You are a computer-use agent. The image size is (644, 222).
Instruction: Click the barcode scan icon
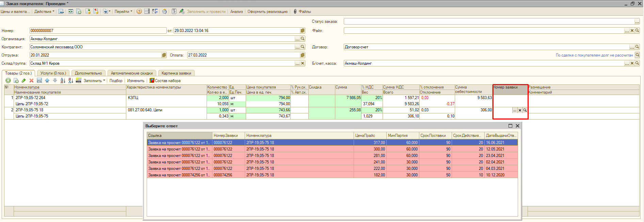[x=79, y=80]
